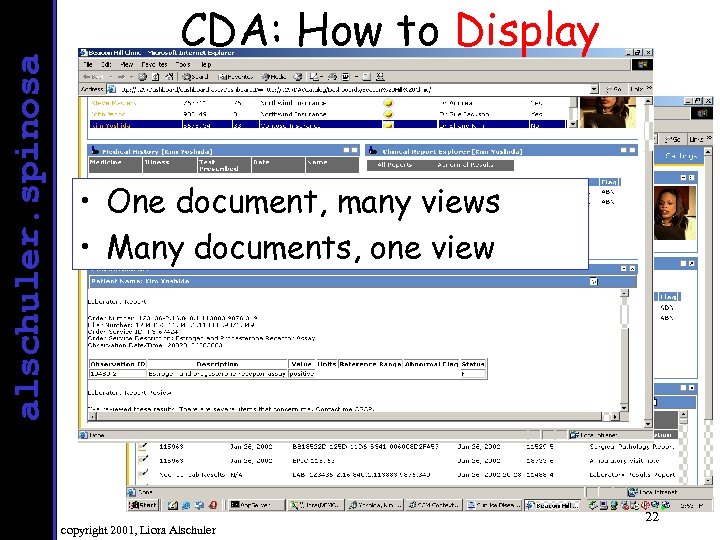Click the woman's photo thumbnail in the back window
720x540 pixels.
[x=675, y=213]
